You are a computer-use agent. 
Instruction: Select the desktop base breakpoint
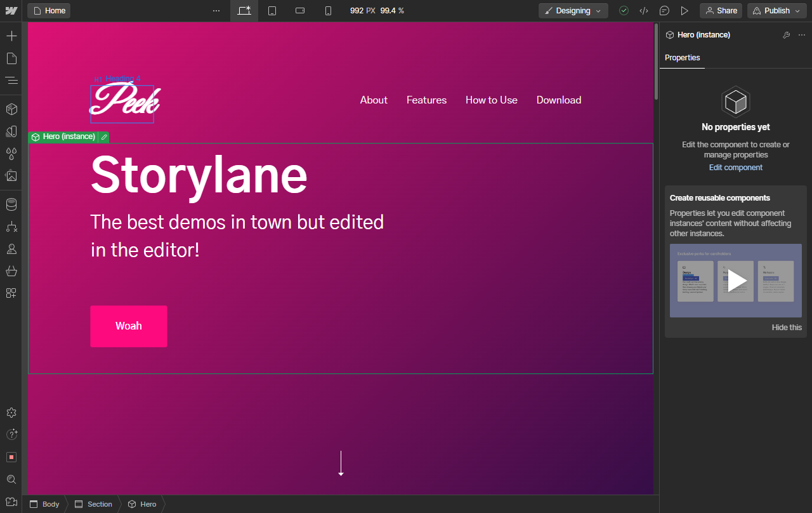[x=244, y=11]
